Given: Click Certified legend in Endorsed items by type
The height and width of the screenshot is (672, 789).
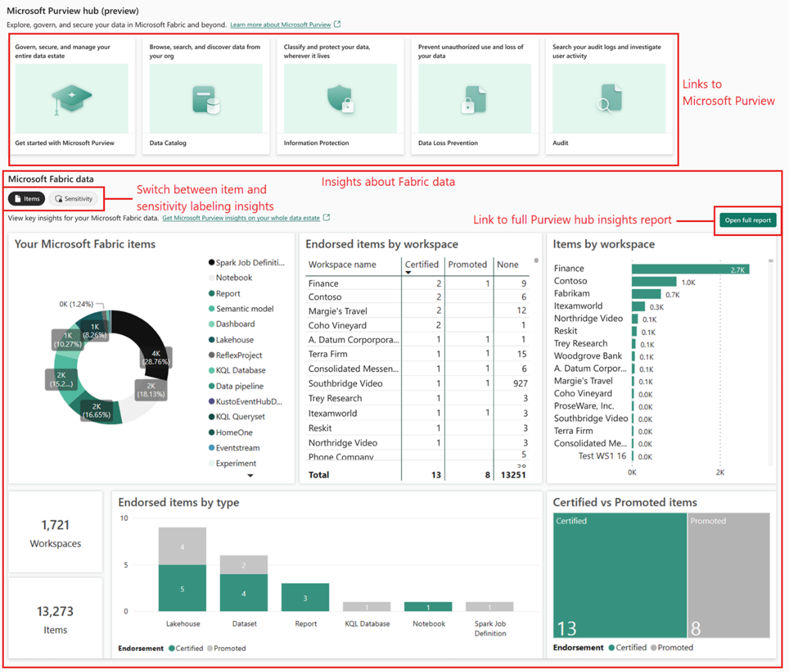Looking at the screenshot, I should (186, 648).
